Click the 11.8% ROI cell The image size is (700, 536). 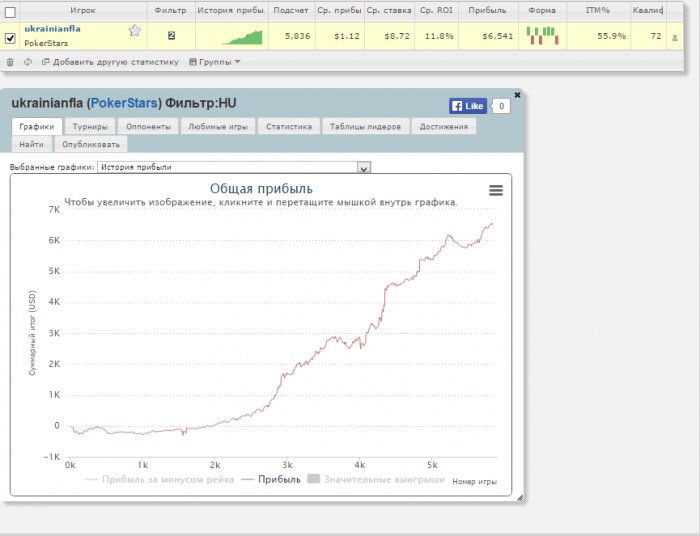[439, 36]
